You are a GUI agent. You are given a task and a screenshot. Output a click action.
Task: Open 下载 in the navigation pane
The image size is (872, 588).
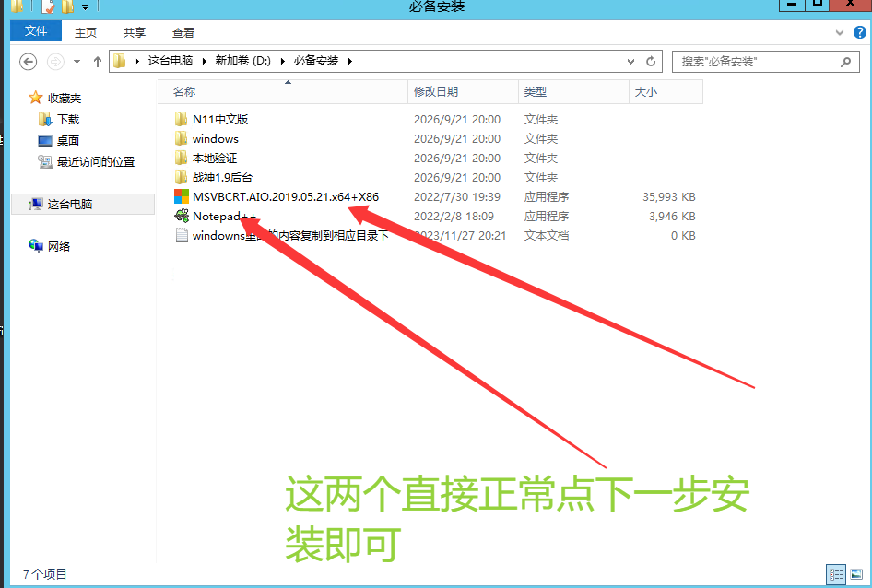68,119
